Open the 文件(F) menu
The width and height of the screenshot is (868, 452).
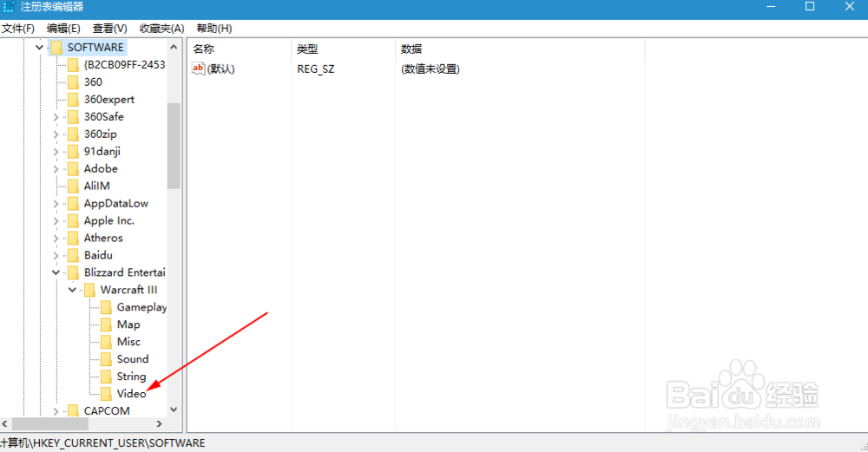(x=17, y=29)
